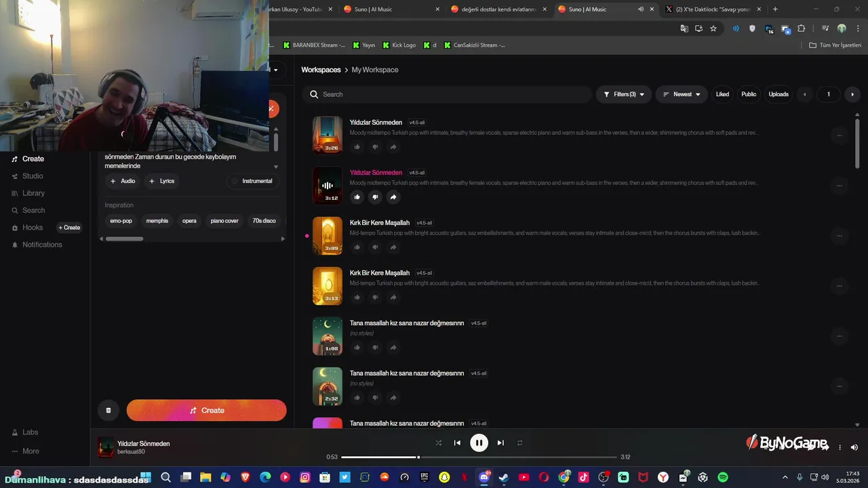Toggle the Uploads filter
This screenshot has height=488, width=868.
(778, 94)
